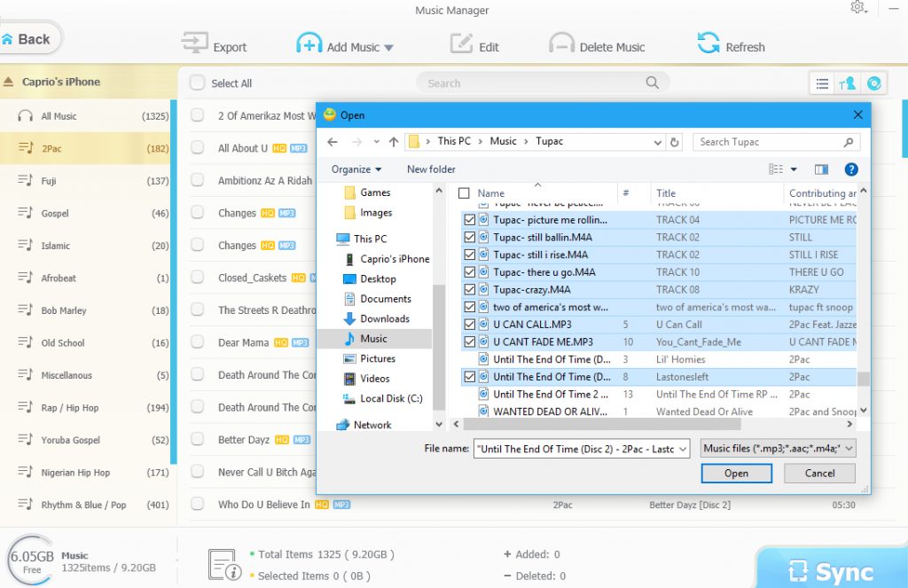Open the help icon in Open dialog

point(850,169)
